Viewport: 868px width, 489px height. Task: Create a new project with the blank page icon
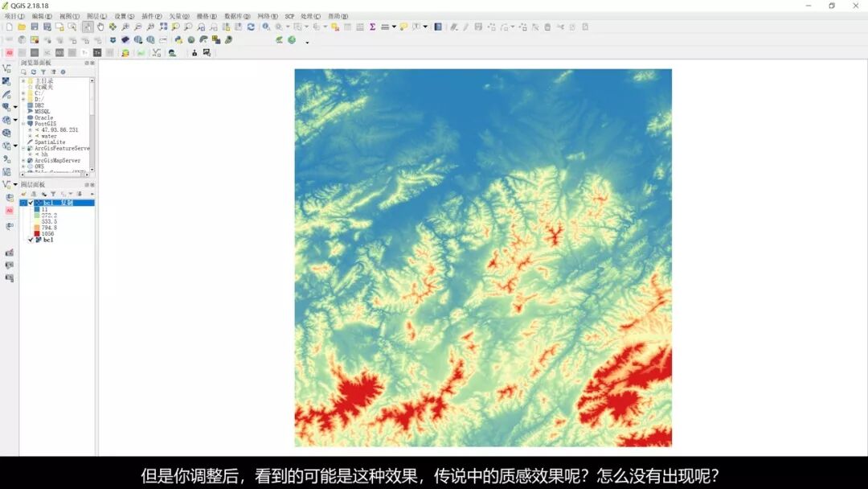click(10, 27)
